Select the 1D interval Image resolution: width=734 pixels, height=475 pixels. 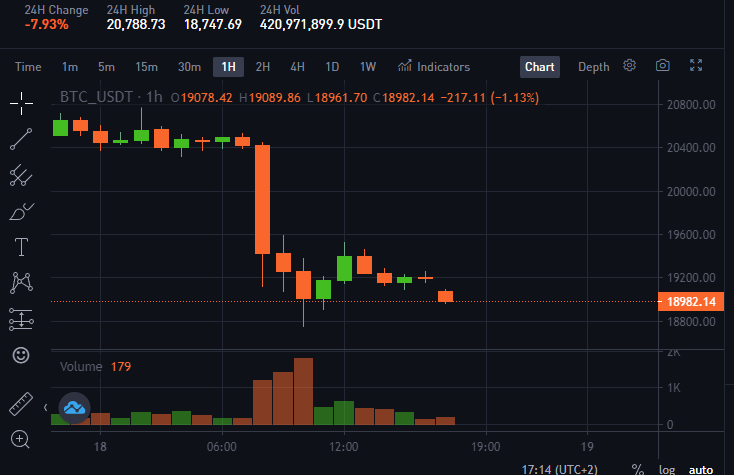[x=332, y=67]
